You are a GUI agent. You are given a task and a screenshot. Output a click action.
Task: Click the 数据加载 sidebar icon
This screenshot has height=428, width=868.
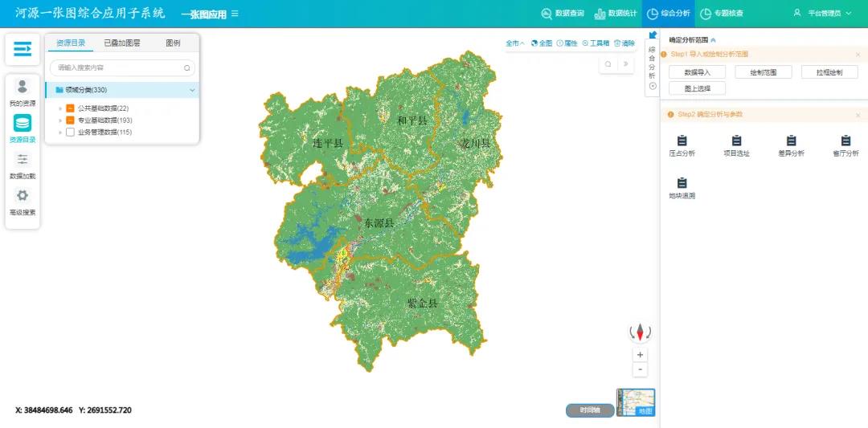coord(23,160)
